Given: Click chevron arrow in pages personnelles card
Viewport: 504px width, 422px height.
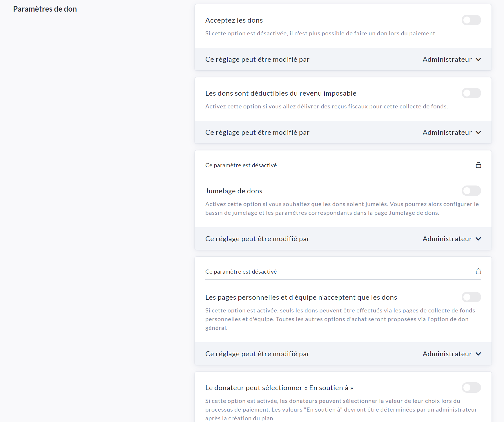Looking at the screenshot, I should point(478,354).
